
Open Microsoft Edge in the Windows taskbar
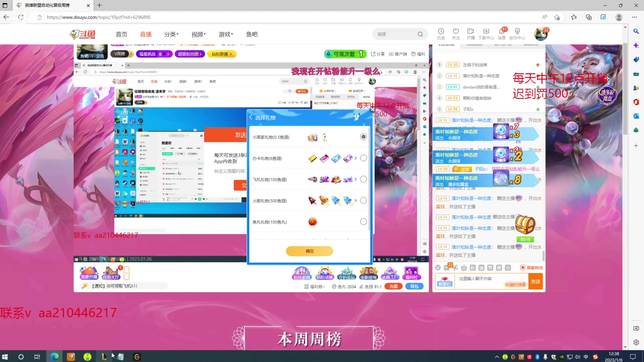pyautogui.click(x=54, y=357)
